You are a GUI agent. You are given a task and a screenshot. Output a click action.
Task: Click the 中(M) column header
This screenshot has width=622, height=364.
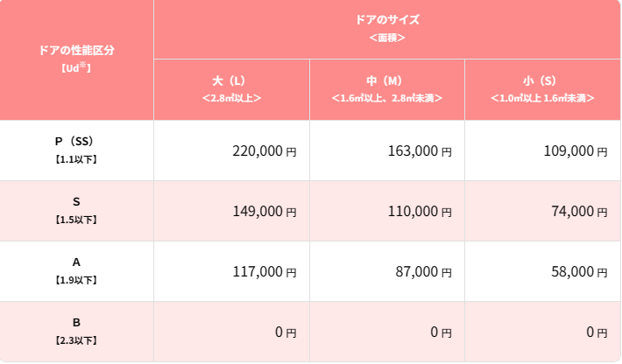click(387, 90)
